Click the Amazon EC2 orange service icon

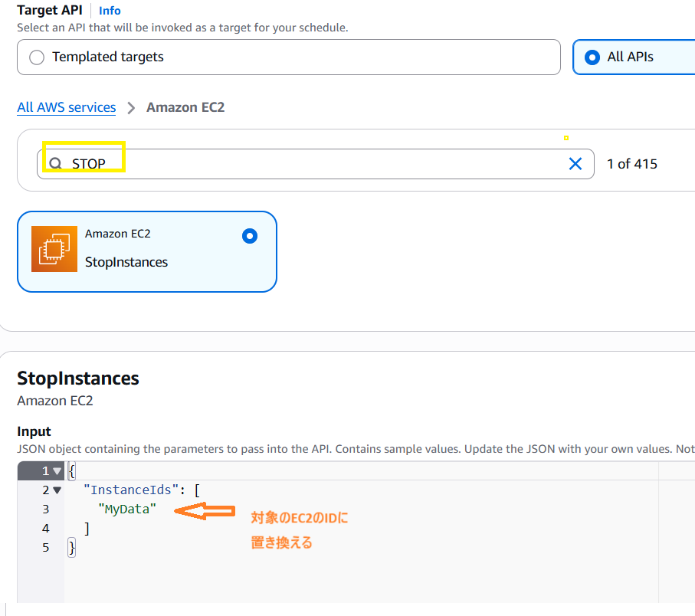click(x=54, y=248)
